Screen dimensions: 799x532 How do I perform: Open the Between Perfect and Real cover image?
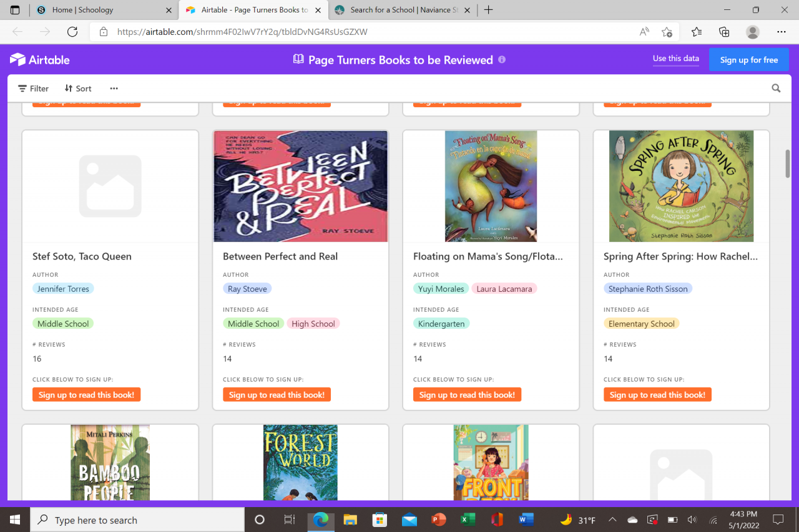(300, 186)
